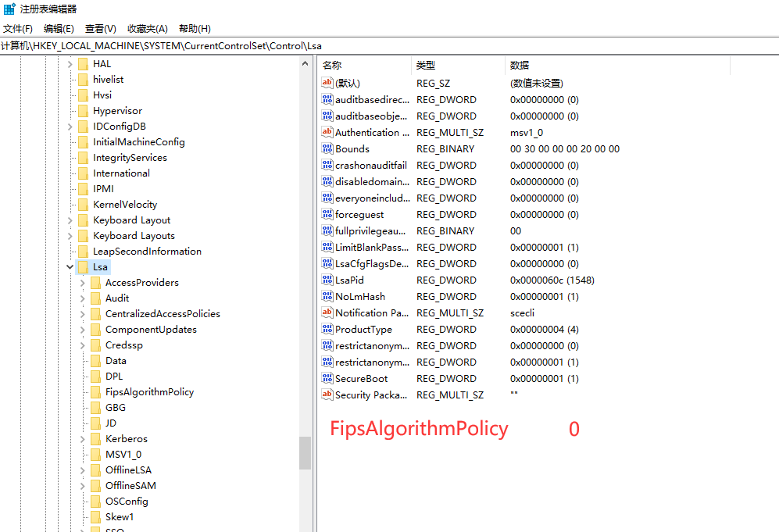Expand the IDConfigDB tree node
Screen dimensions: 779x532
70,127
